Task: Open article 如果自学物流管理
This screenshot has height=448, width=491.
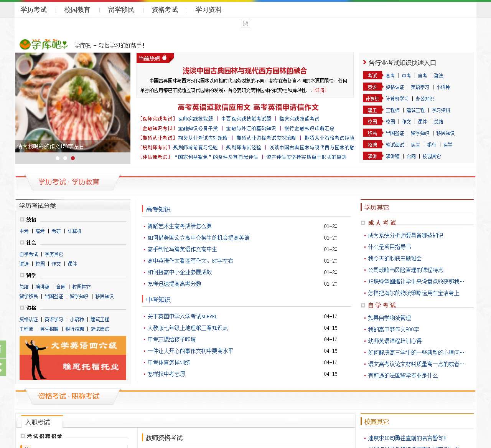Action: pos(389,318)
